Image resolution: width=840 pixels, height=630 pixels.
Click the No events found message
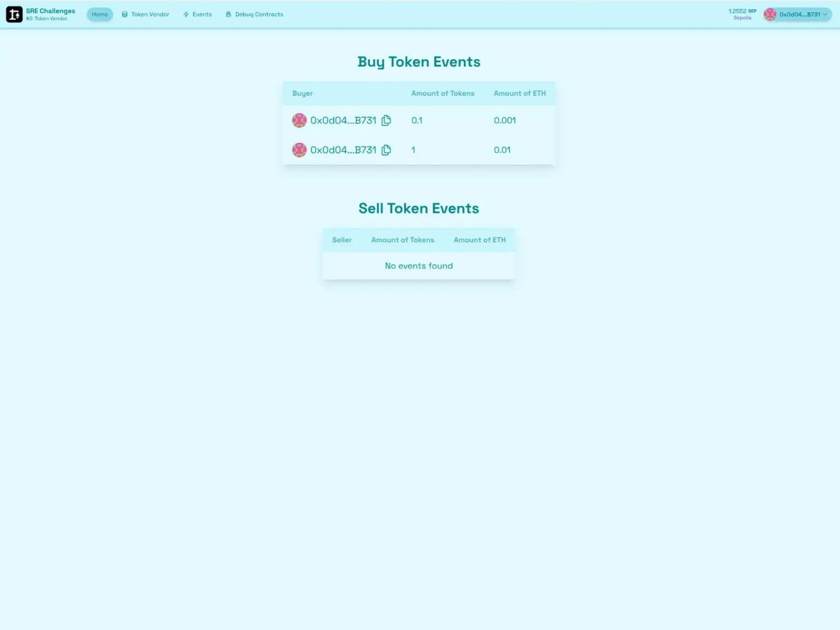coord(418,266)
